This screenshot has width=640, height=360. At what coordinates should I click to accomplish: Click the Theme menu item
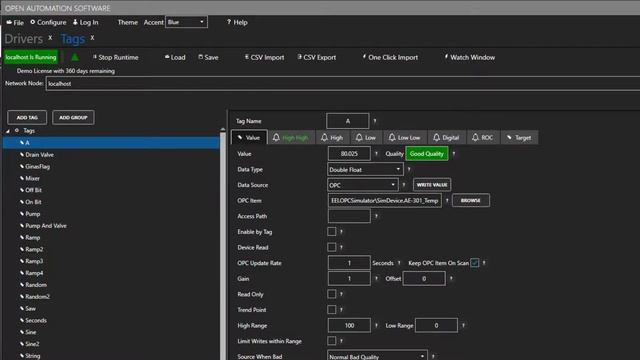(x=128, y=22)
